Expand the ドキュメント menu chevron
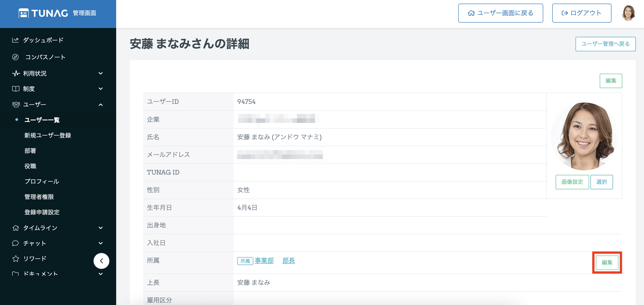This screenshot has height=305, width=644. coord(101,274)
